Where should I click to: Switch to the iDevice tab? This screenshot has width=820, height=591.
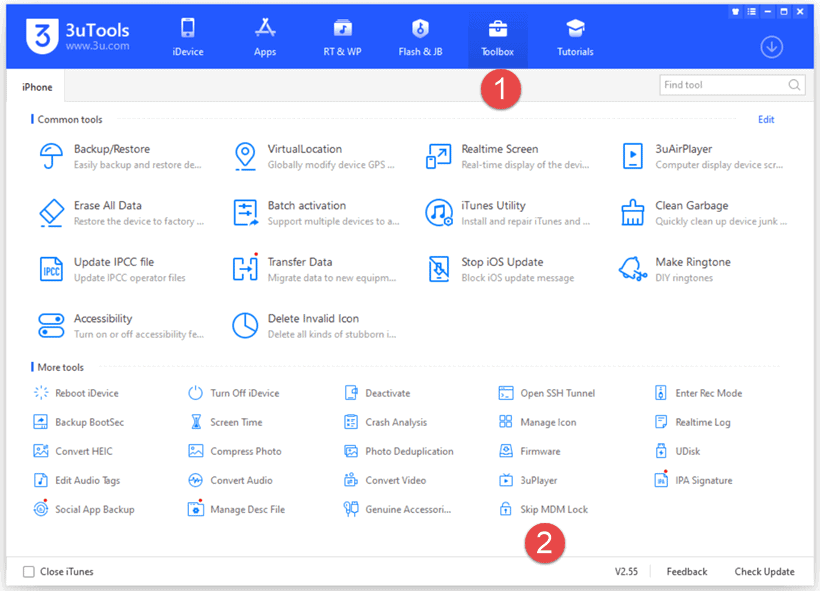point(188,37)
